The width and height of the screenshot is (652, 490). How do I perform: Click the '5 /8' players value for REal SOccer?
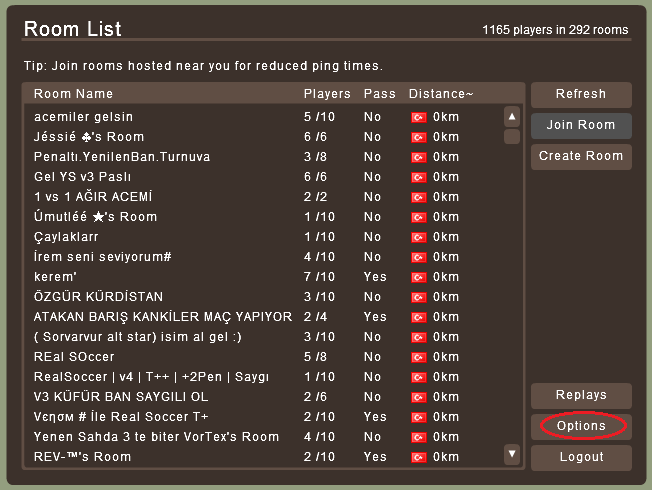pyautogui.click(x=315, y=357)
